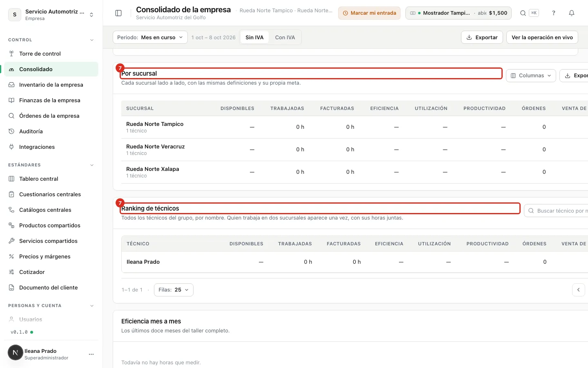588x368 pixels.
Task: Open the notifications bell icon
Action: click(x=572, y=13)
